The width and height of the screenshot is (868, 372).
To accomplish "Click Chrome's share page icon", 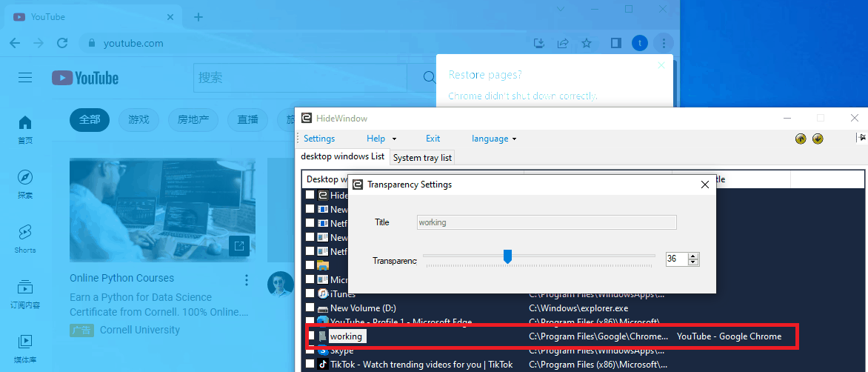I will [563, 43].
